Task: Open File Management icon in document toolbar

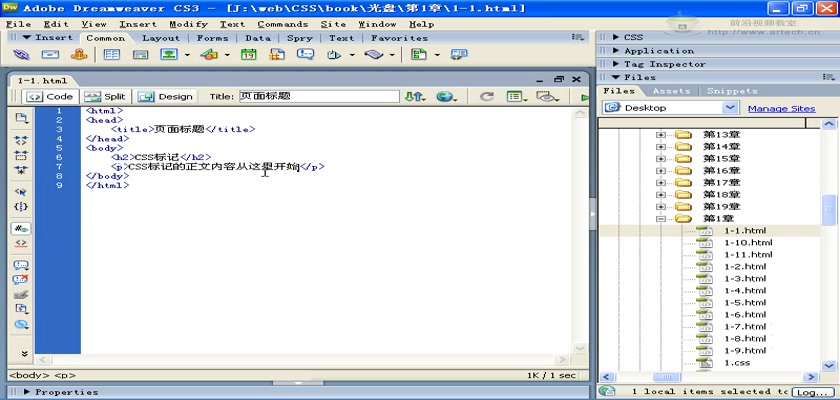Action: point(415,96)
